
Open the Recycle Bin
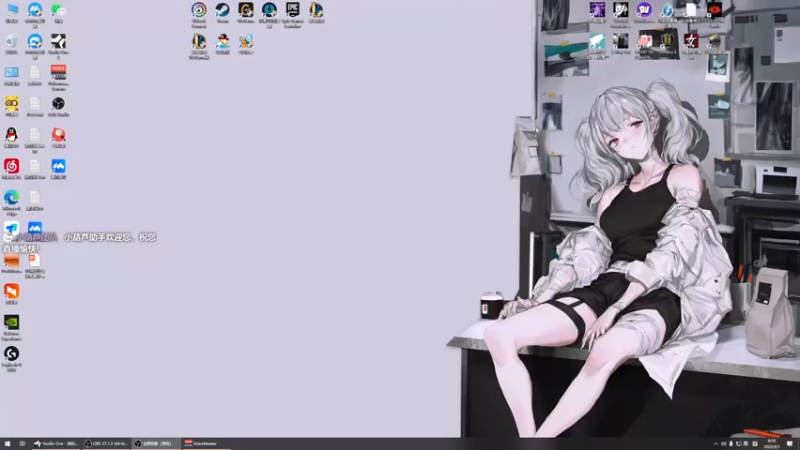pyautogui.click(x=11, y=44)
